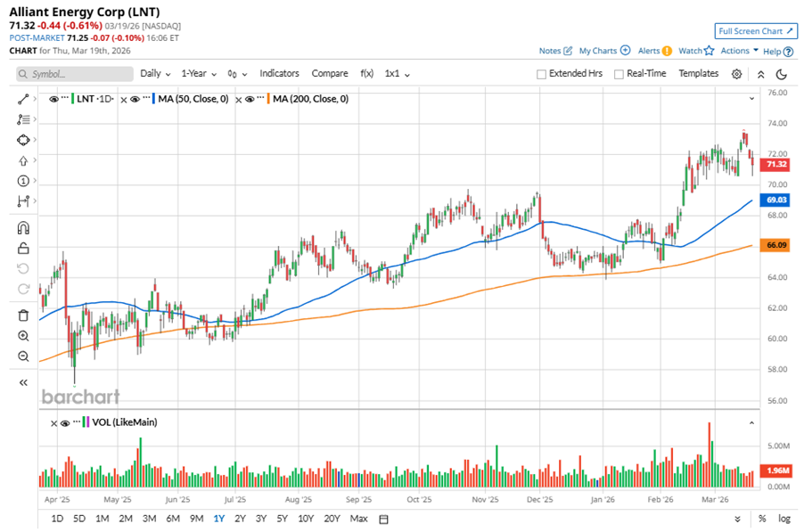Remove the MA (200, Close, 0) indicator
Screen dimensions: 804x532
tap(238, 100)
